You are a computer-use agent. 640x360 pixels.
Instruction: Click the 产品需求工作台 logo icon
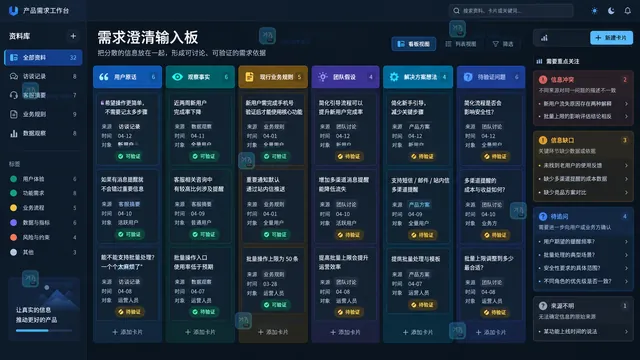coord(13,11)
